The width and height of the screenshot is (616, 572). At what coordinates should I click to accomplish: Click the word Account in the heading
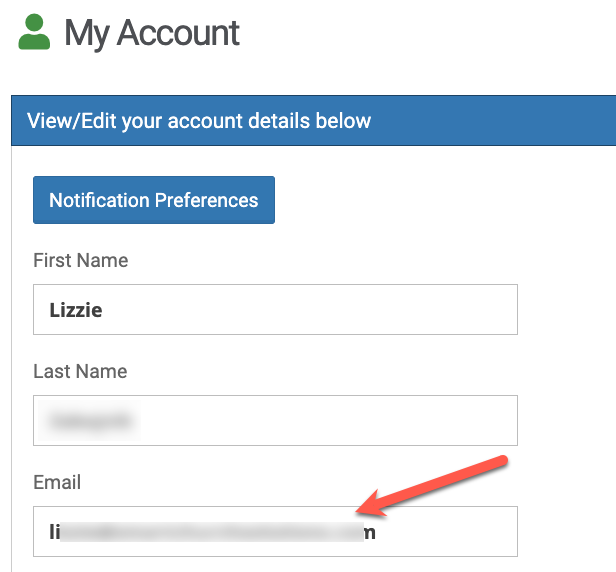[x=180, y=33]
